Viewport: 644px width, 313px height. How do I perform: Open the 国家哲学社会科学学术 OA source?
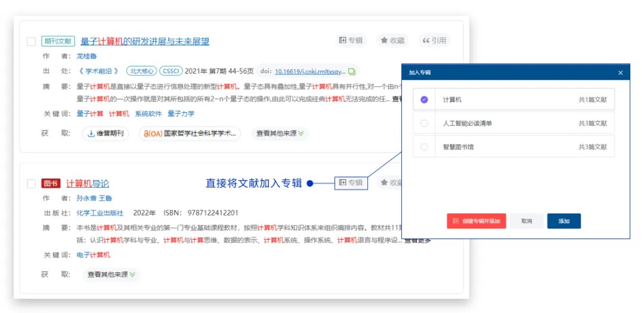point(190,134)
